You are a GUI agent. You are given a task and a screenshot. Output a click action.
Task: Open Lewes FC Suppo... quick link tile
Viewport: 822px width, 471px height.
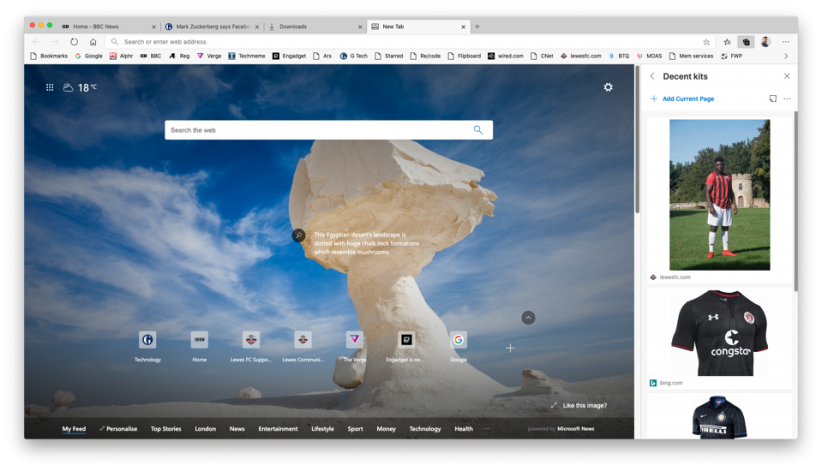251,346
